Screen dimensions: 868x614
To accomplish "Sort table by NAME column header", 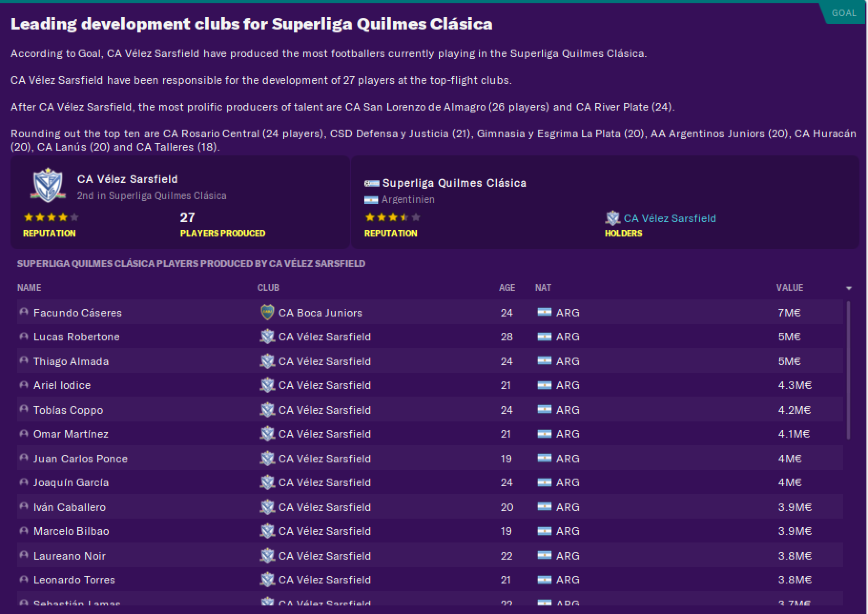I will coord(29,288).
